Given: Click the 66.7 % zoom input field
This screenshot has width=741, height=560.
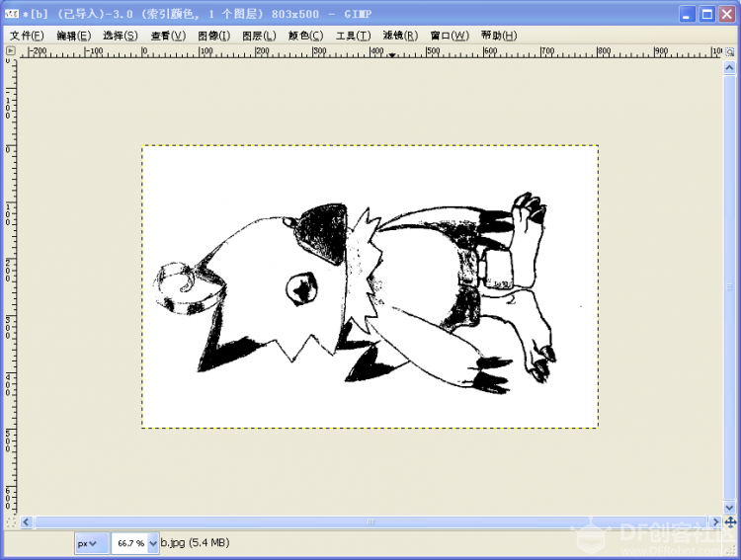Looking at the screenshot, I should click(x=130, y=543).
